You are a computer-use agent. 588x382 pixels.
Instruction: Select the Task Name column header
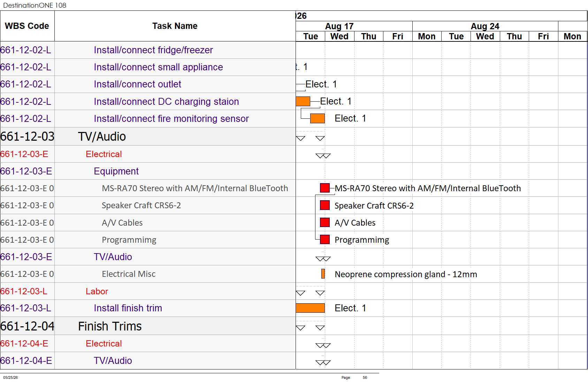click(x=175, y=26)
